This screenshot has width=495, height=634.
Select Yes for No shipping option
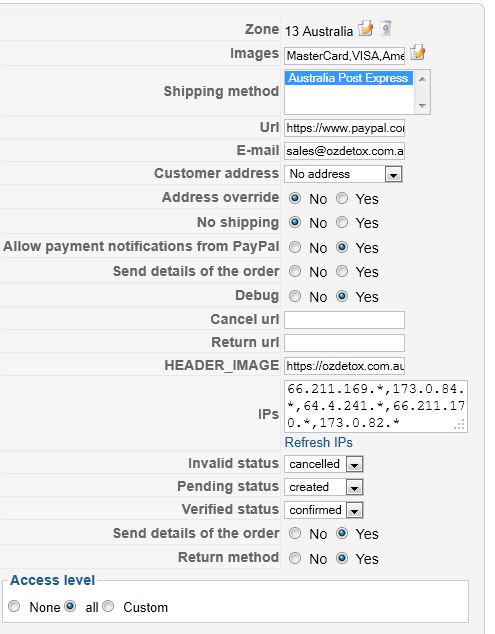click(342, 222)
